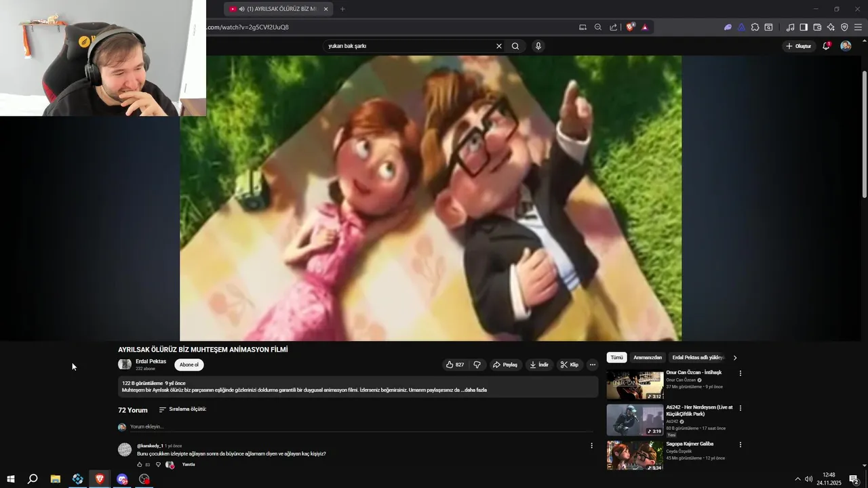
Task: Show more filter chips with right chevron
Action: click(734, 358)
